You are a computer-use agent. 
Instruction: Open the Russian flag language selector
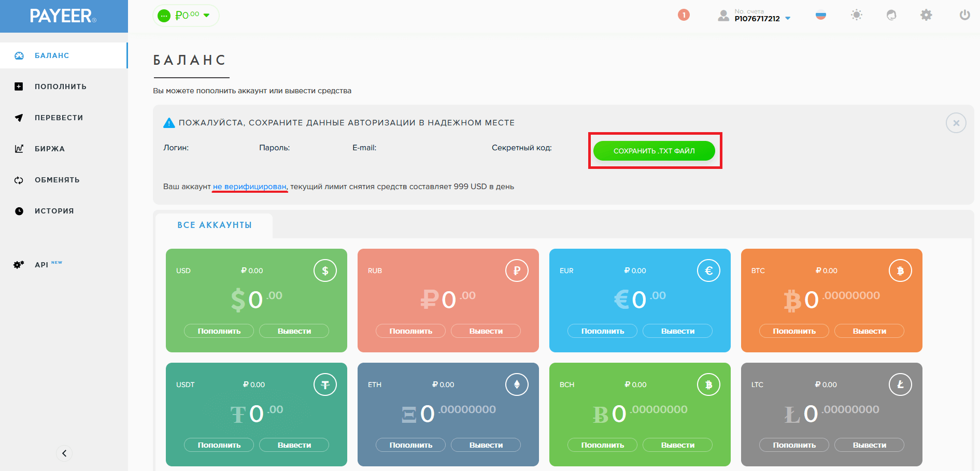pyautogui.click(x=821, y=16)
